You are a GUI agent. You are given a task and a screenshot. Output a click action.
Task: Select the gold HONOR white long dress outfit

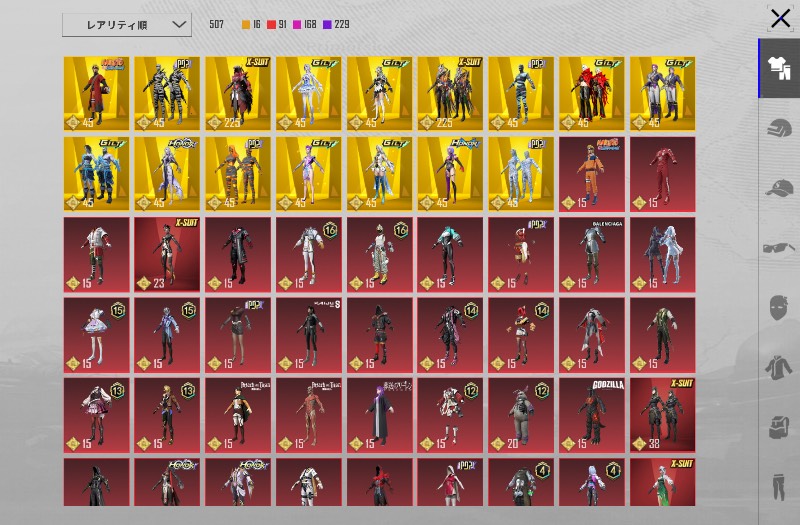click(167, 173)
